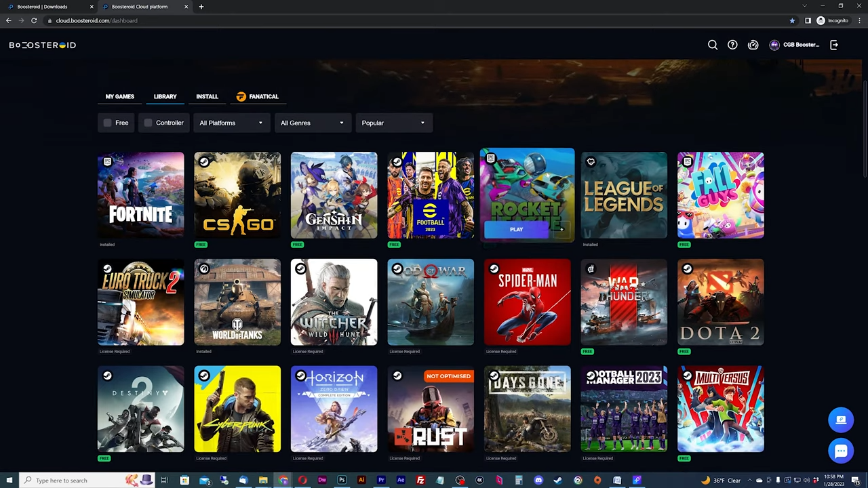Select the World of Tanks card

(237, 302)
